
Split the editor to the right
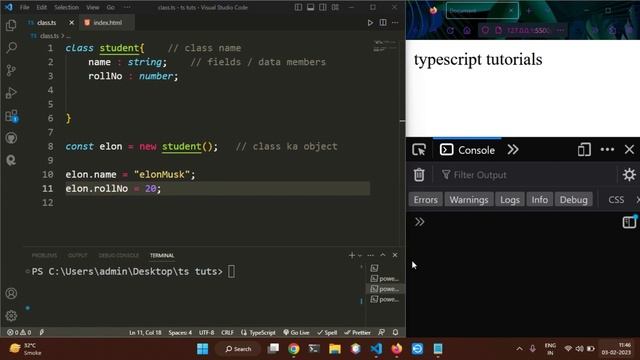click(383, 23)
